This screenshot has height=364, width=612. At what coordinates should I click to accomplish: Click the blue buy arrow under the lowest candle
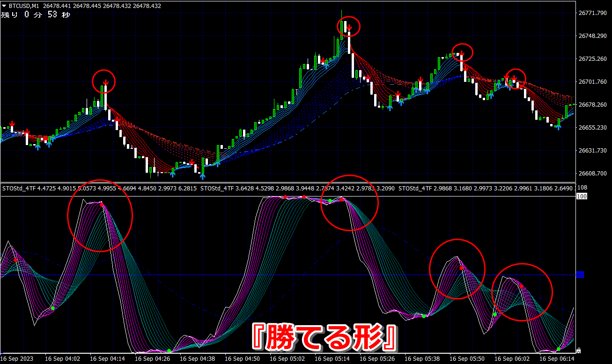coord(203,176)
